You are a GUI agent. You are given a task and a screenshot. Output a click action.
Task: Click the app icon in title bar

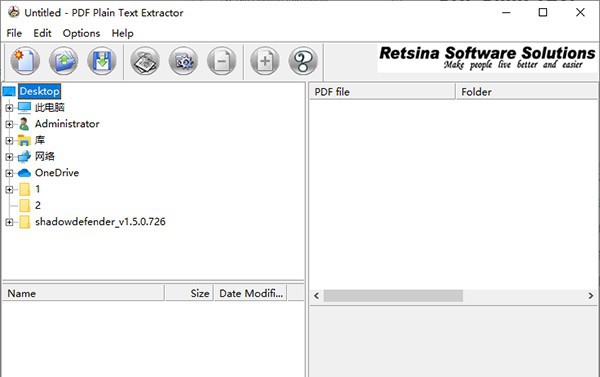14,12
